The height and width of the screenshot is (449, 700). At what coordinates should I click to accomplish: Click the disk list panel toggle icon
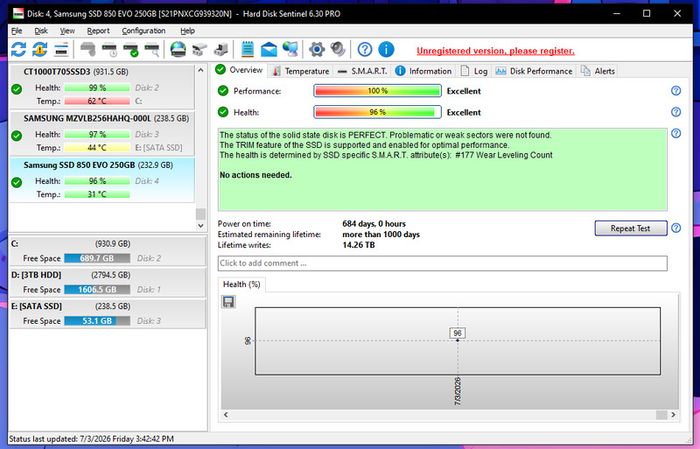61,49
